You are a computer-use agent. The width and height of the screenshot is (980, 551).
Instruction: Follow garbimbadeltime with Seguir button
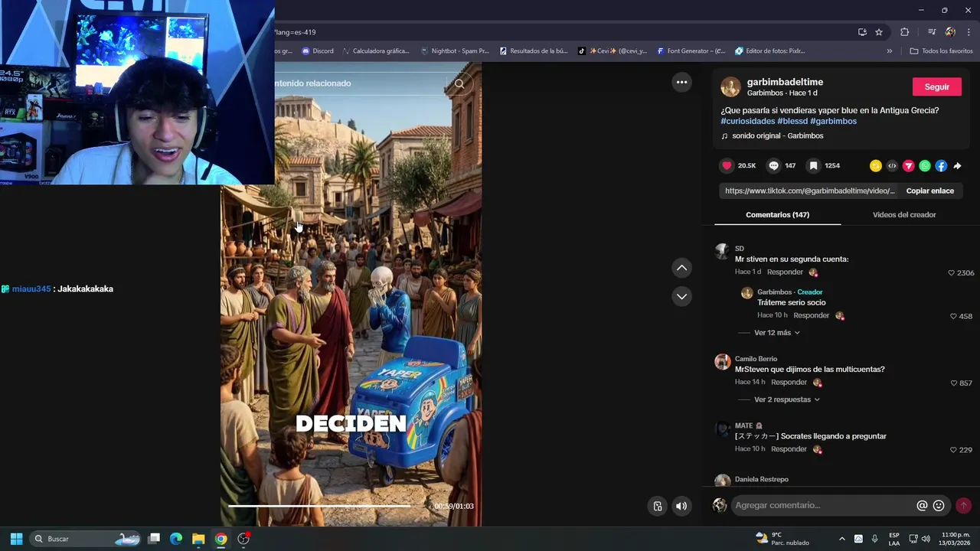(x=936, y=86)
